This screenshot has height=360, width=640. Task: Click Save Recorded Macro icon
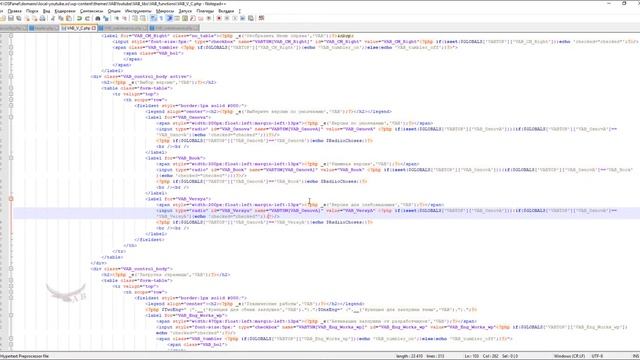(251, 18)
